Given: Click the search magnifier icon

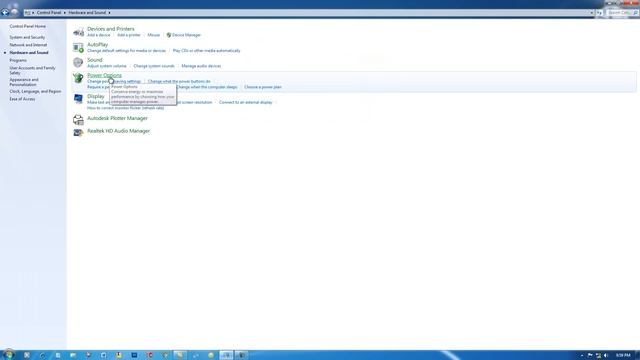Looking at the screenshot, I should pos(635,13).
